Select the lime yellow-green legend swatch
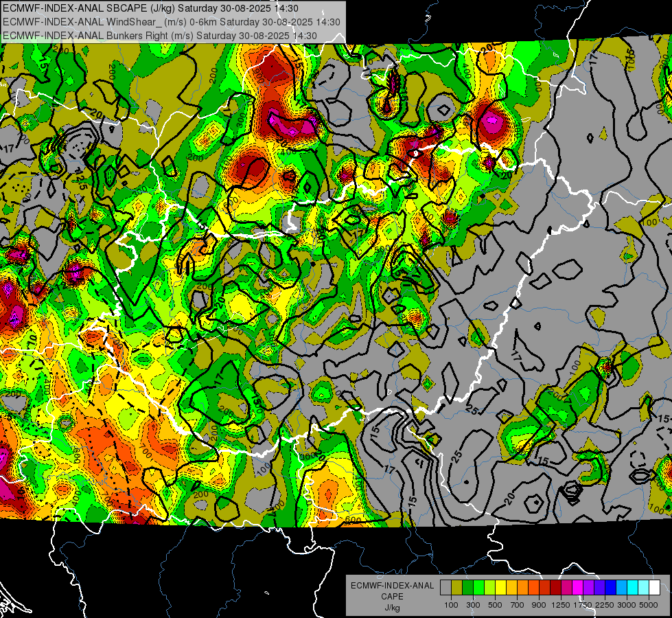The height and width of the screenshot is (618, 672). 490,588
